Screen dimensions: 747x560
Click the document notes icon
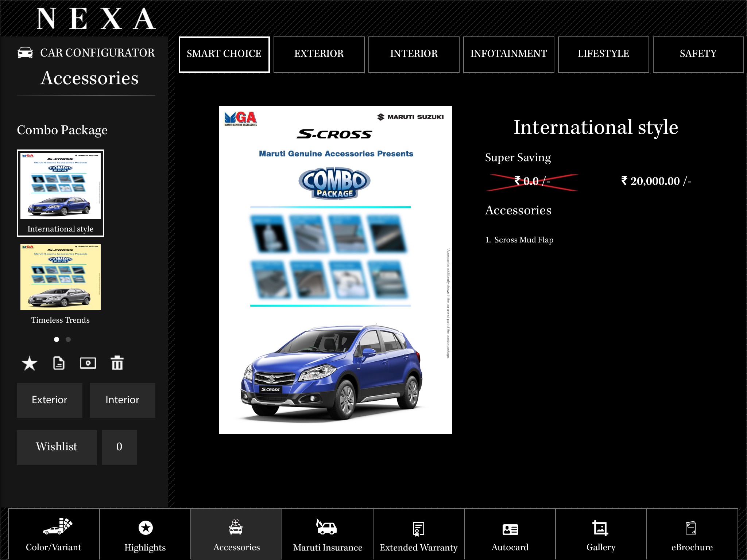(59, 363)
